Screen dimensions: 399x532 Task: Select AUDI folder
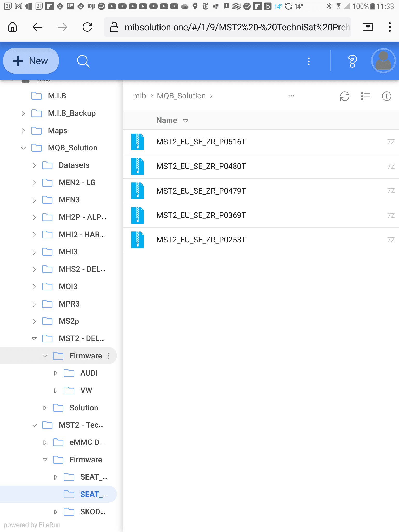point(89,373)
